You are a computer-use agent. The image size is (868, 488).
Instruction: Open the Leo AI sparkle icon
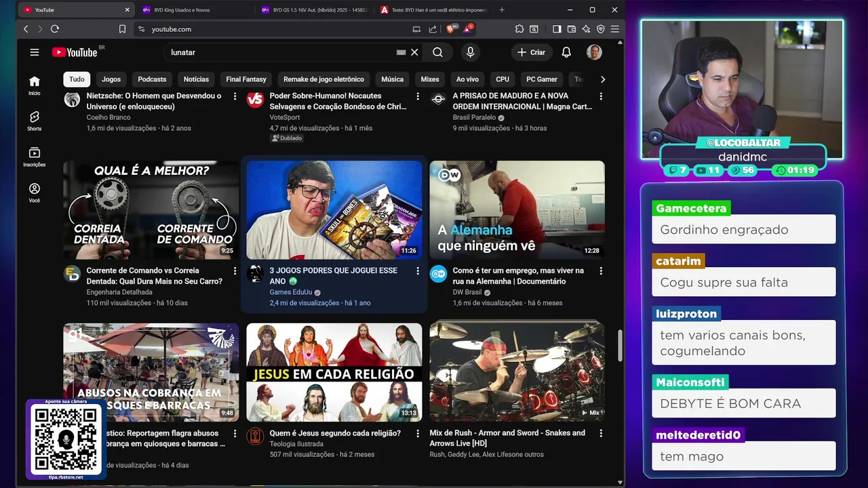point(586,29)
